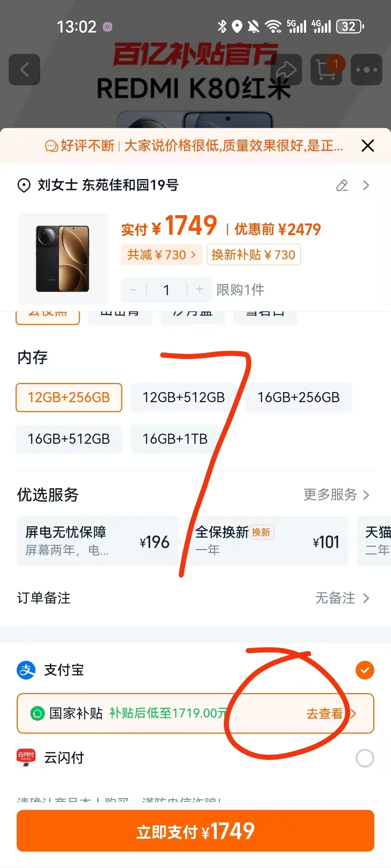Open the three-dot more menu
This screenshot has height=868, width=391.
pos(366,69)
